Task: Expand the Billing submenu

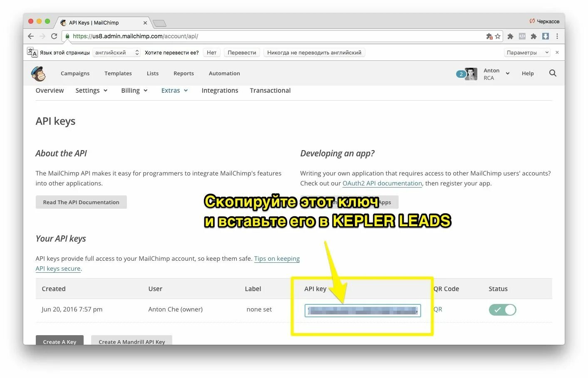Action: click(x=134, y=91)
